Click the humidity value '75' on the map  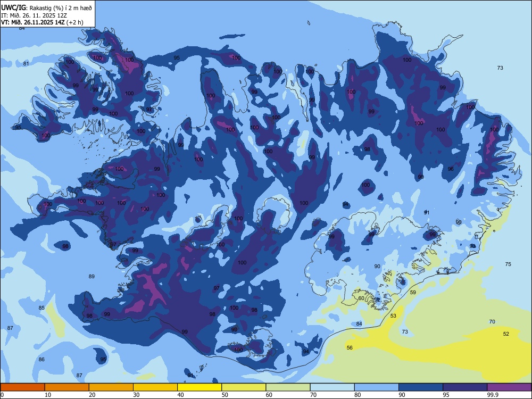point(508,264)
